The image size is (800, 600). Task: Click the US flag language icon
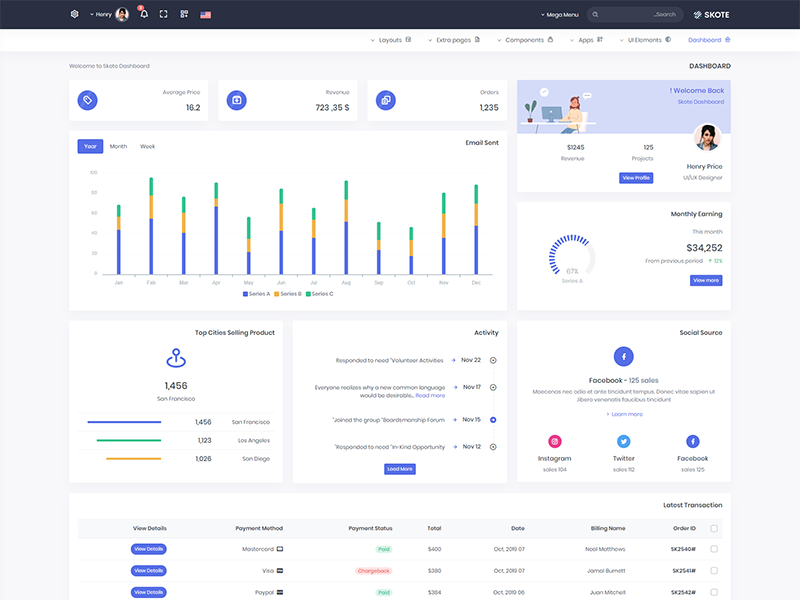click(206, 15)
